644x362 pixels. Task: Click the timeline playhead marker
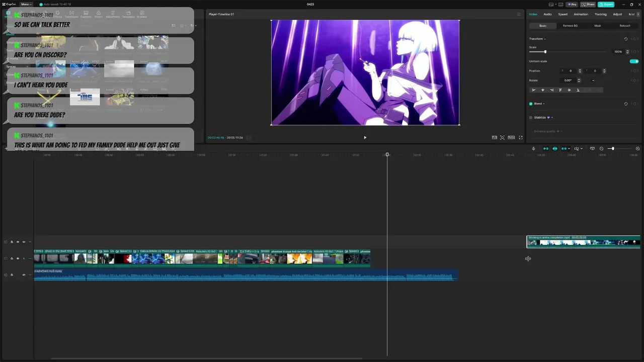[x=387, y=154]
